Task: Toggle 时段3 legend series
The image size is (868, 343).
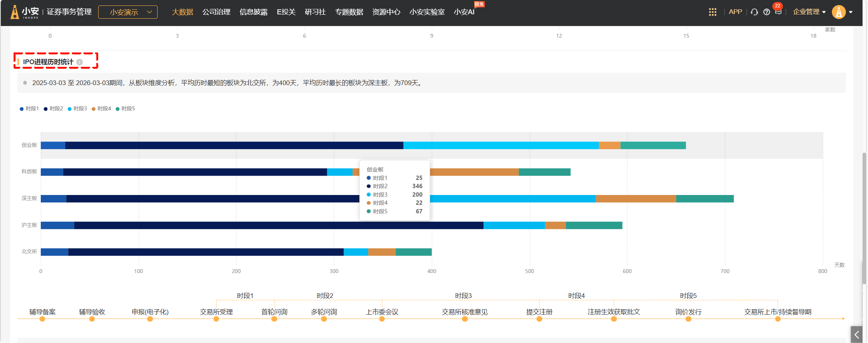Action: click(x=77, y=109)
